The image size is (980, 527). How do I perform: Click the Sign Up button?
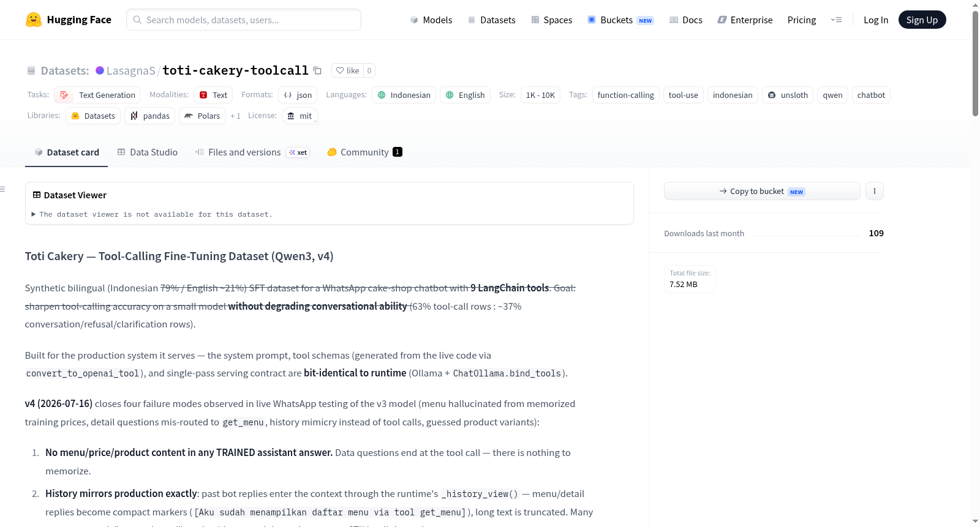pos(922,20)
